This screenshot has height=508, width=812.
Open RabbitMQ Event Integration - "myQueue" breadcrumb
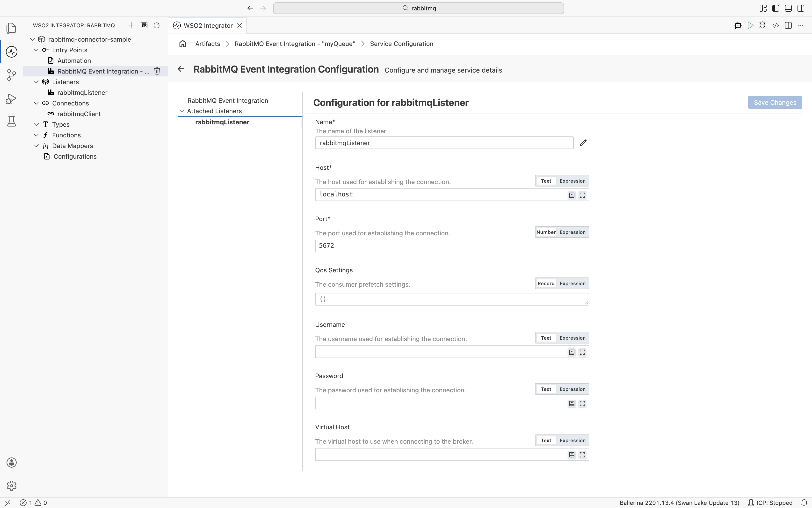pyautogui.click(x=295, y=44)
